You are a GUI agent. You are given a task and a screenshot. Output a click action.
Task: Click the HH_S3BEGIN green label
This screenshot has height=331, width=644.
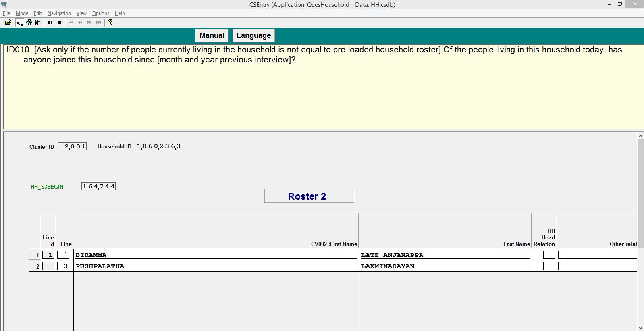[47, 187]
